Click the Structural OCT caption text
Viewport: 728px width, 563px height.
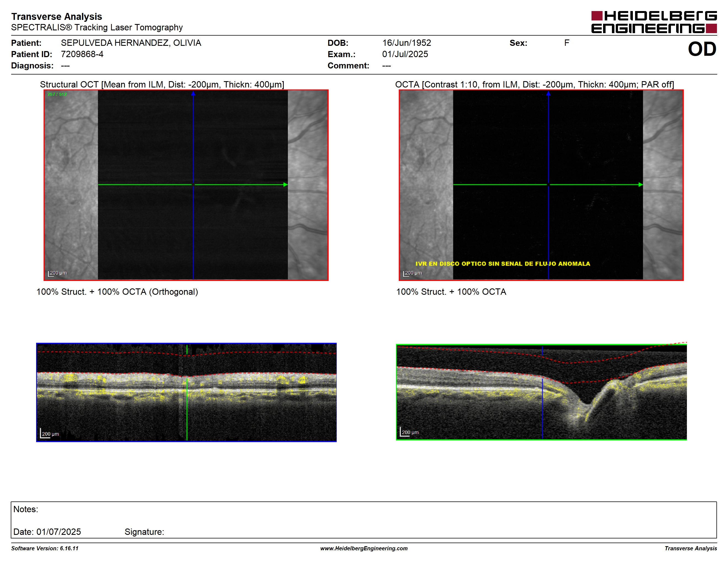pos(162,84)
